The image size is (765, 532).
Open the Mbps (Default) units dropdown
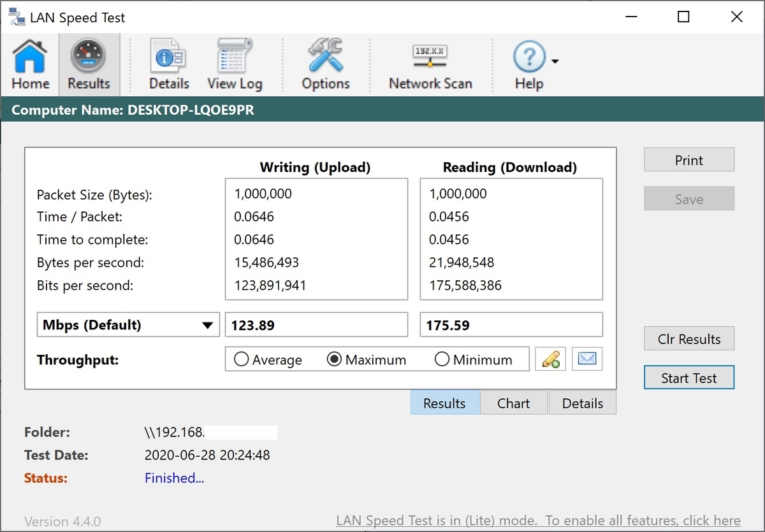[x=128, y=325]
